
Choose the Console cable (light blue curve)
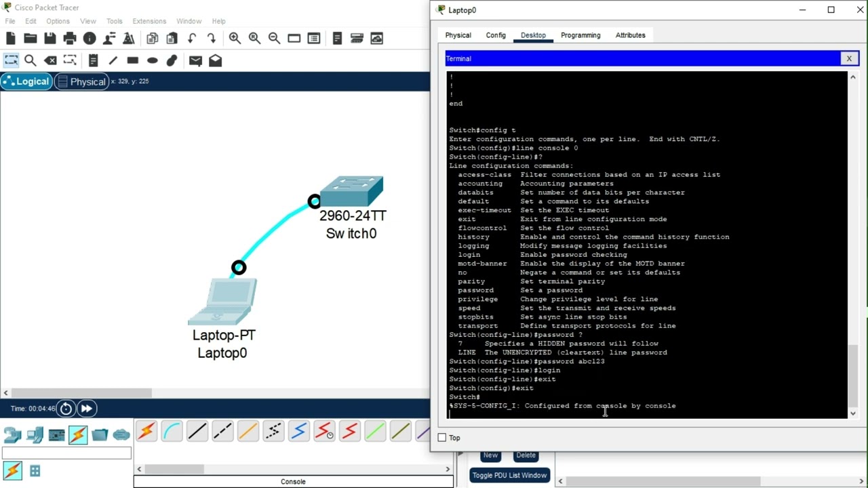pyautogui.click(x=172, y=431)
